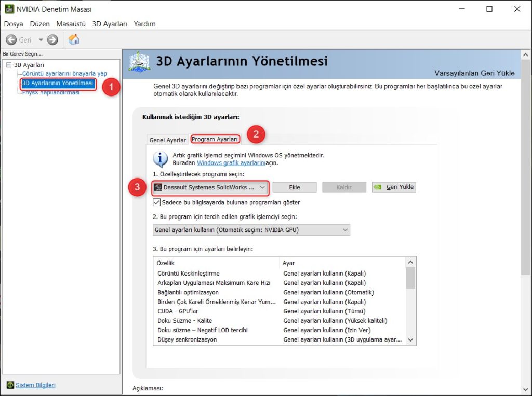The width and height of the screenshot is (532, 396).
Task: Click the settings list vertical scrollbar thumb
Action: point(410,278)
